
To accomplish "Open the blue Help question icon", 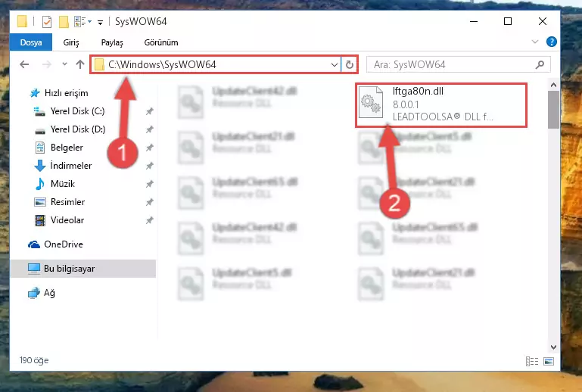I will point(552,42).
